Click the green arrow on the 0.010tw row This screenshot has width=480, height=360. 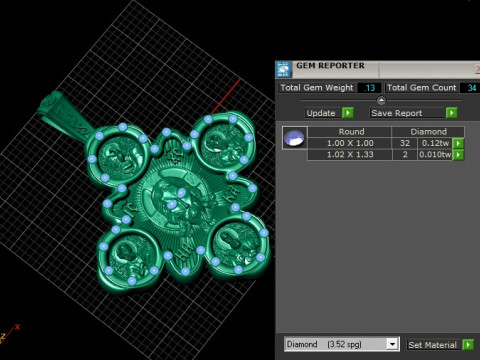(458, 154)
